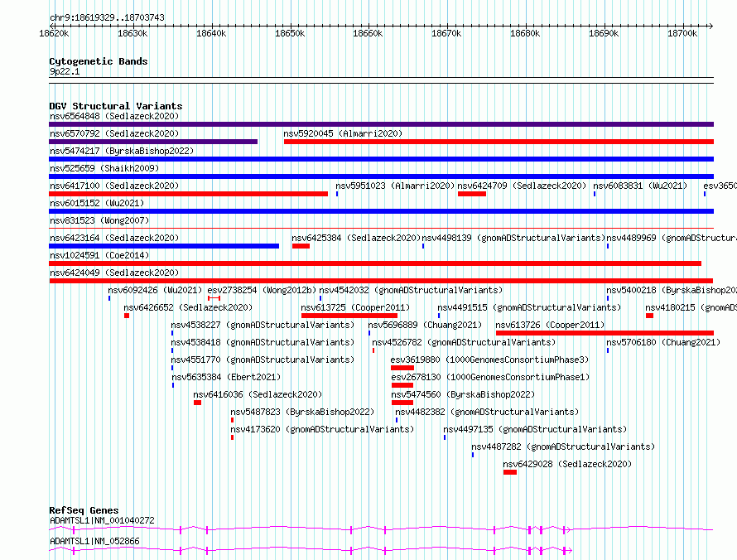Open nsv4487282 gnomAD variant label
Screen dimensions: 737x560
(563, 447)
